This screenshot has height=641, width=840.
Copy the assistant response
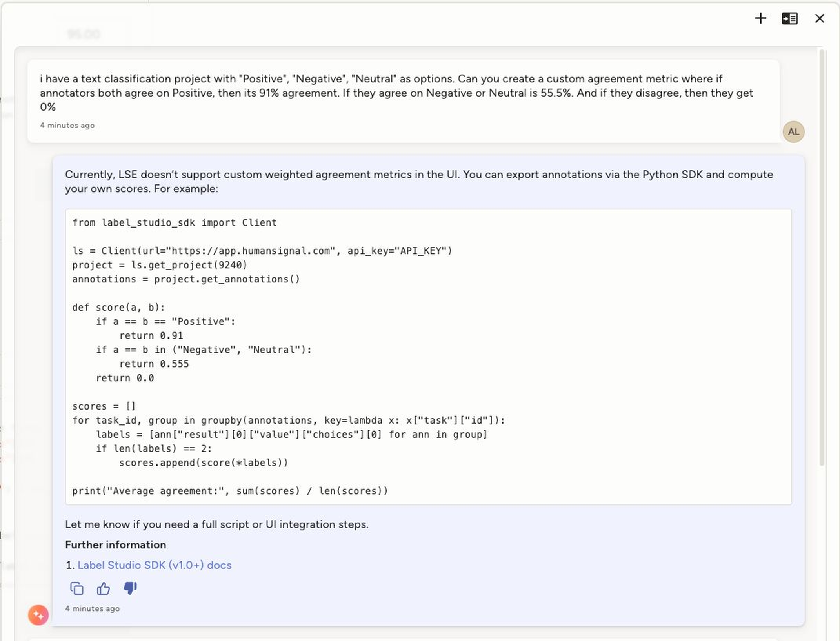pyautogui.click(x=76, y=588)
